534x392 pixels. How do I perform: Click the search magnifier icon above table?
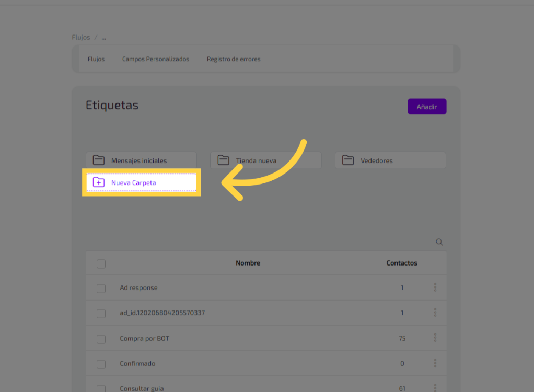pos(439,242)
